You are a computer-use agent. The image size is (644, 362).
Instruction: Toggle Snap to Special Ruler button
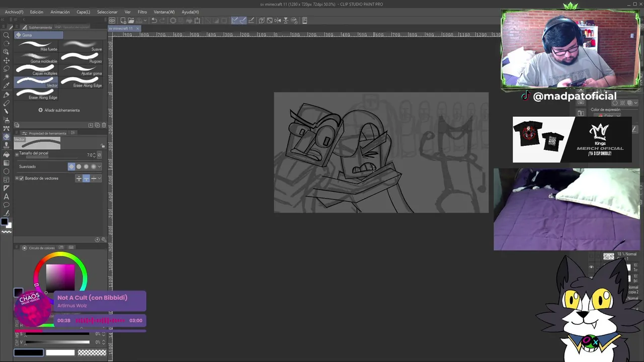tap(243, 21)
